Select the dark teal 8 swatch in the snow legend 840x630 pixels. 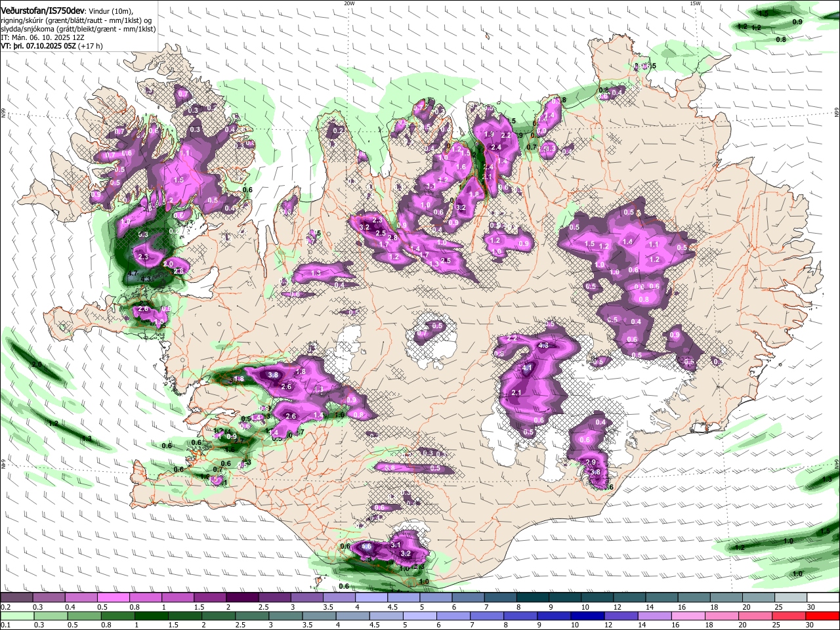[534, 598]
